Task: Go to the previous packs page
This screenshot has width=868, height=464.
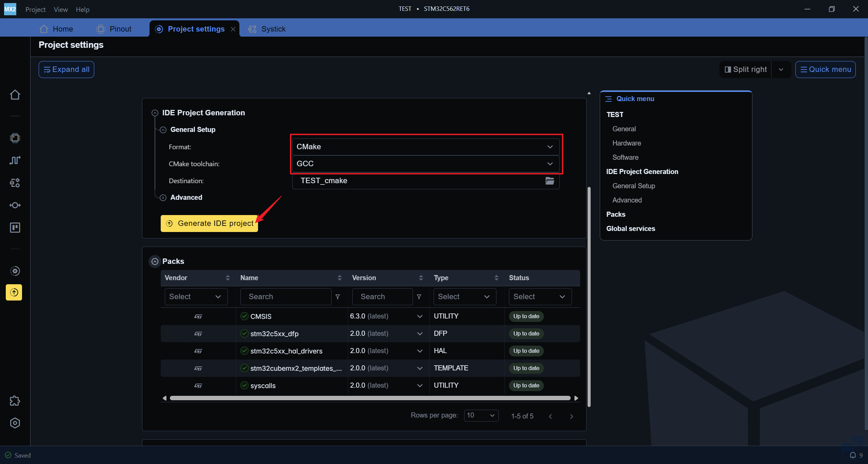Action: coord(550,416)
